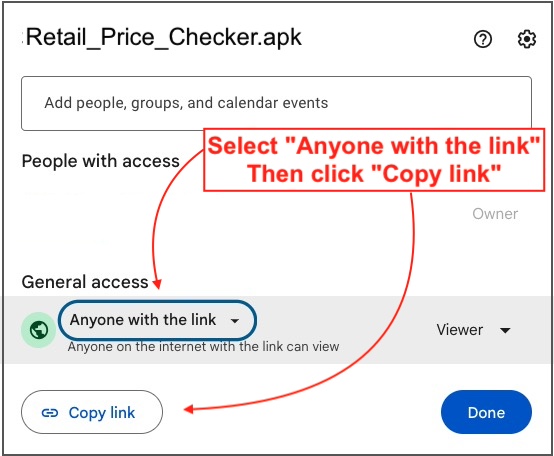Click the Viewer dropdown arrow
This screenshot has height=456, width=554.
505,330
